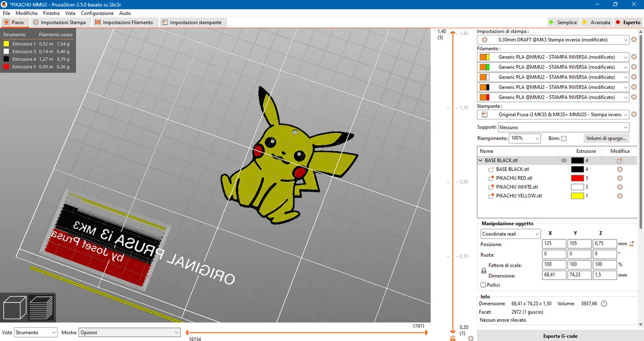Edit the red filament preset via gear icon
The image size is (644, 341).
[634, 97]
